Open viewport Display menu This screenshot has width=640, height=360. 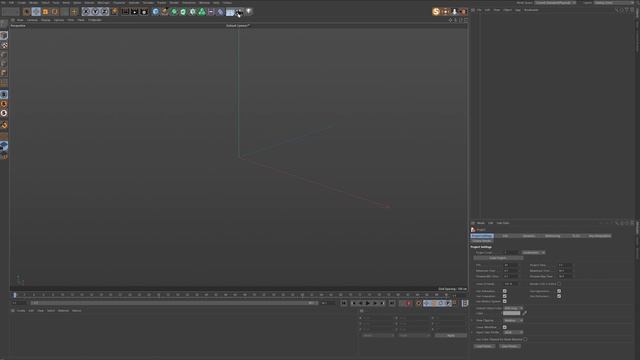point(45,20)
